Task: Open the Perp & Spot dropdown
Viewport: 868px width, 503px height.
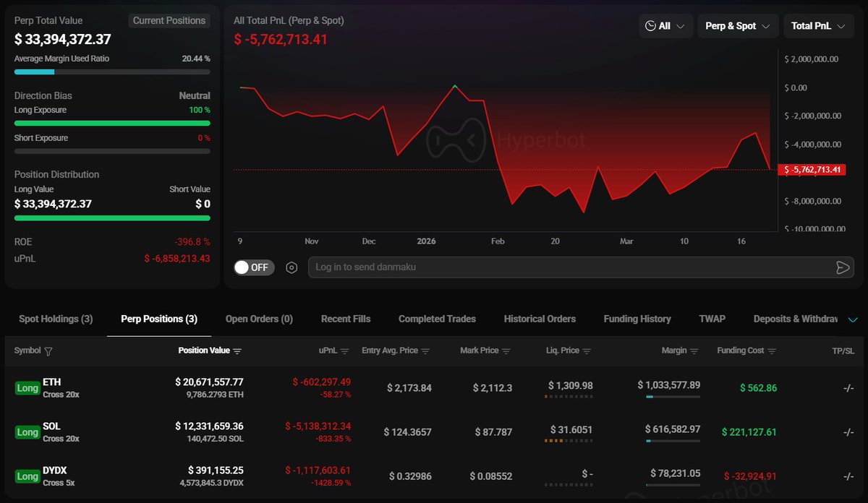Action: (x=738, y=26)
